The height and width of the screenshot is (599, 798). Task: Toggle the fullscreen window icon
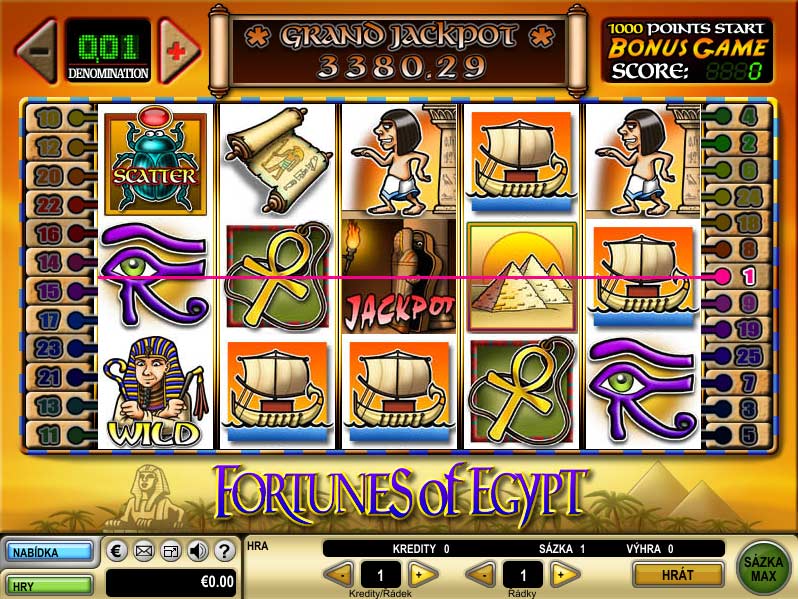170,551
